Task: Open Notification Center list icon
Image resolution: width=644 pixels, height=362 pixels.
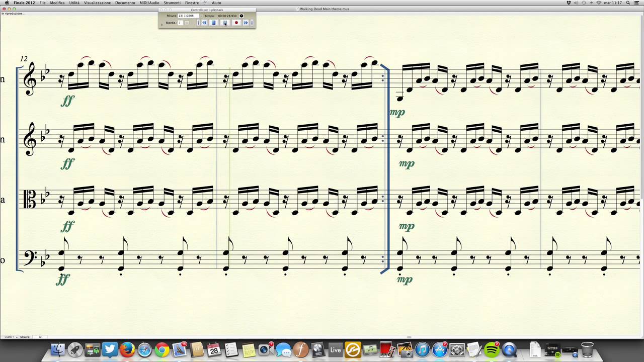Action: point(637,3)
